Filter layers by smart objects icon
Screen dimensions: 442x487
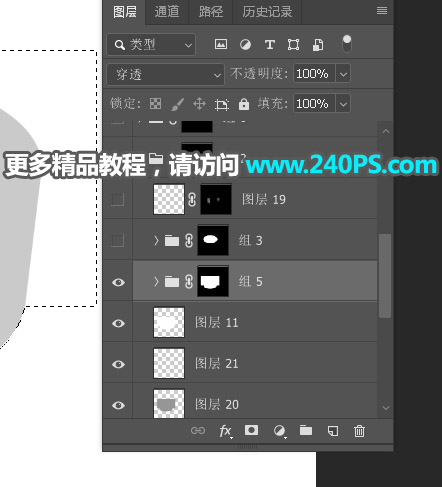click(318, 44)
